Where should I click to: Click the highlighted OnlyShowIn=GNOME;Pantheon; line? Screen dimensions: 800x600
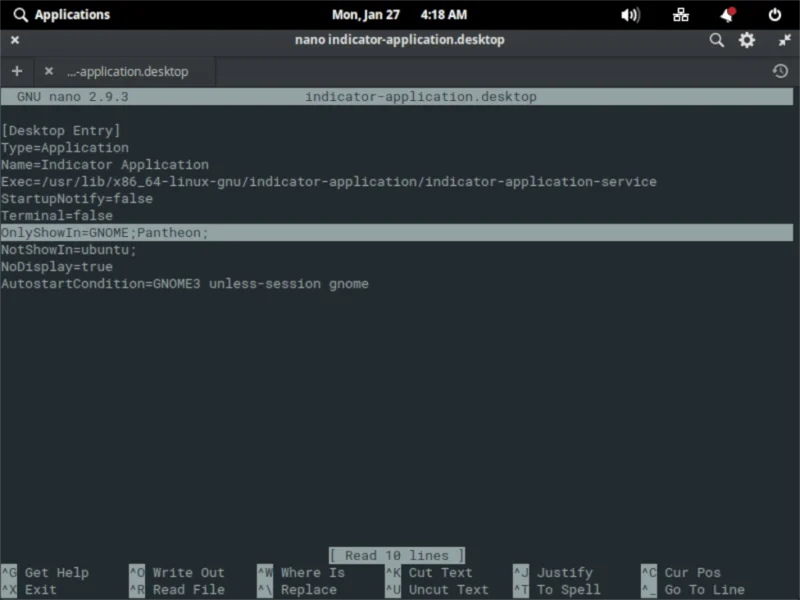[x=396, y=233]
